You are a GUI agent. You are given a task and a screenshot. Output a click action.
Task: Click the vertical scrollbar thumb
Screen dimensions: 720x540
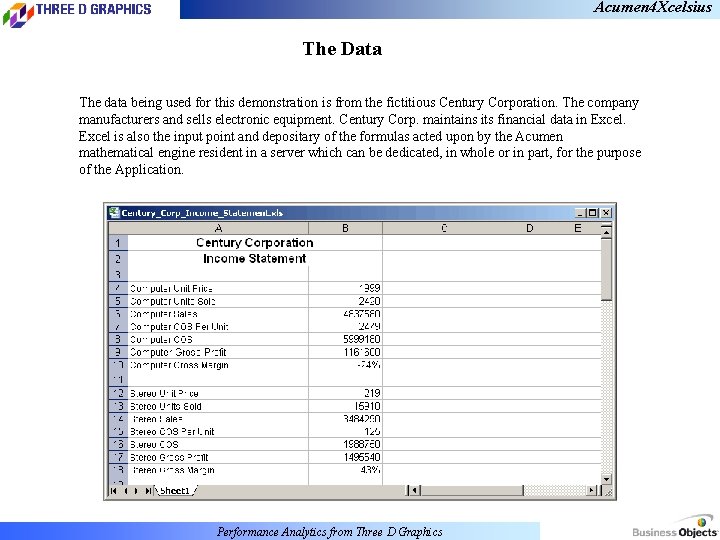click(x=606, y=269)
